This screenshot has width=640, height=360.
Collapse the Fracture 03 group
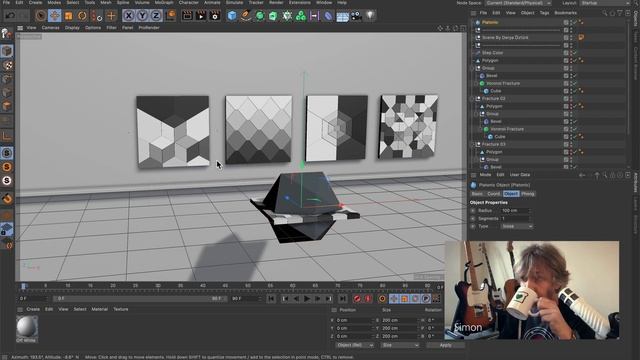473,144
